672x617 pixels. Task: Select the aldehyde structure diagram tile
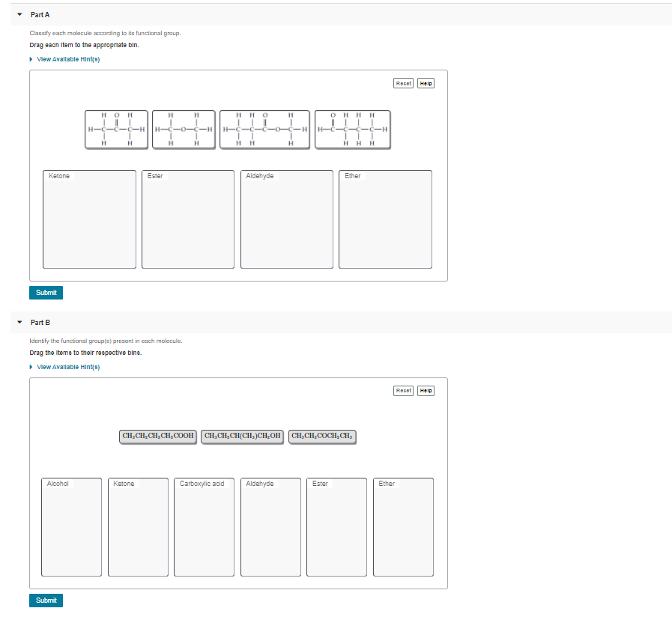tap(352, 129)
